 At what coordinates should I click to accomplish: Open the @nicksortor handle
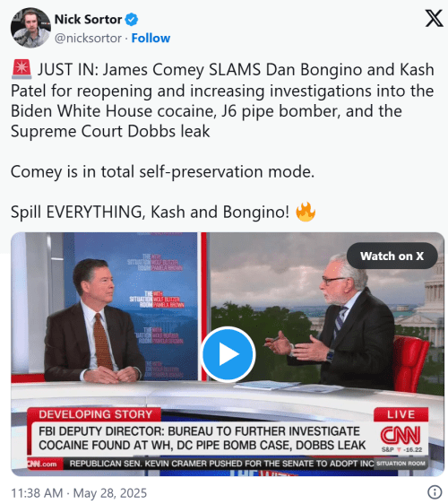pyautogui.click(x=88, y=39)
